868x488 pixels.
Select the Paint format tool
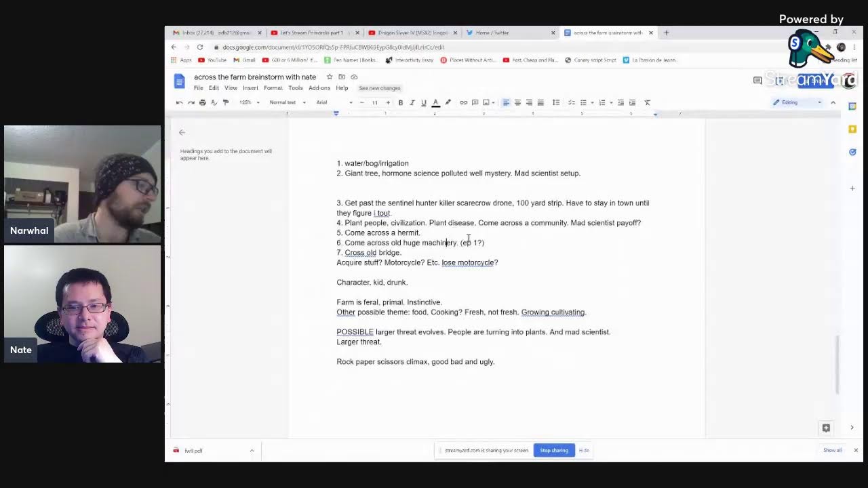(226, 102)
